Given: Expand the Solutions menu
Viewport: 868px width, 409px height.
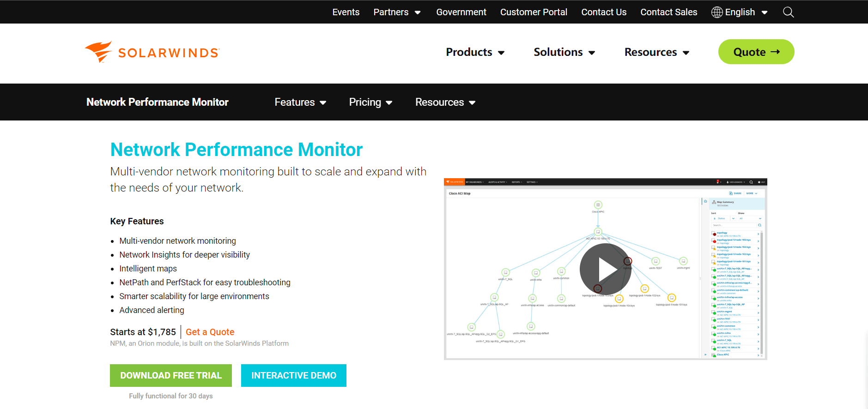Looking at the screenshot, I should (564, 52).
